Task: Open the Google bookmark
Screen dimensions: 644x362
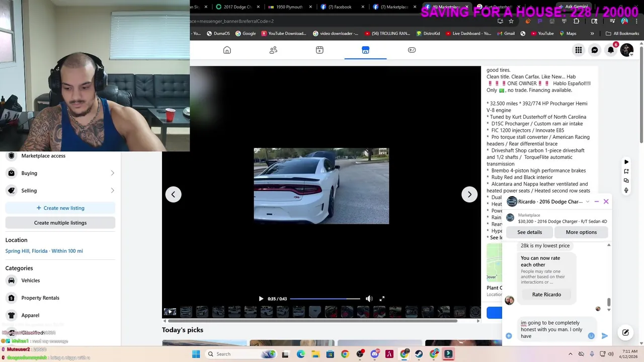Action: click(x=246, y=34)
